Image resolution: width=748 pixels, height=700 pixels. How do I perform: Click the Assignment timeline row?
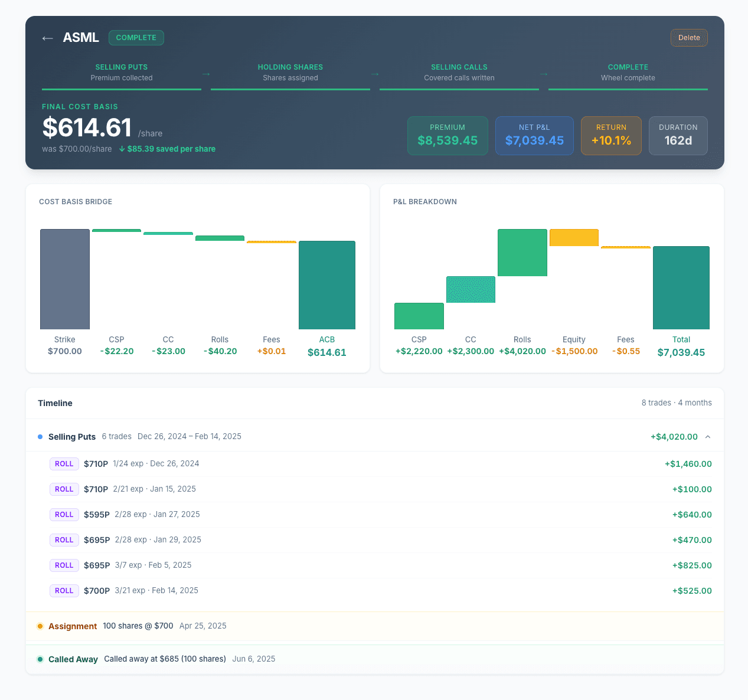[x=375, y=626]
